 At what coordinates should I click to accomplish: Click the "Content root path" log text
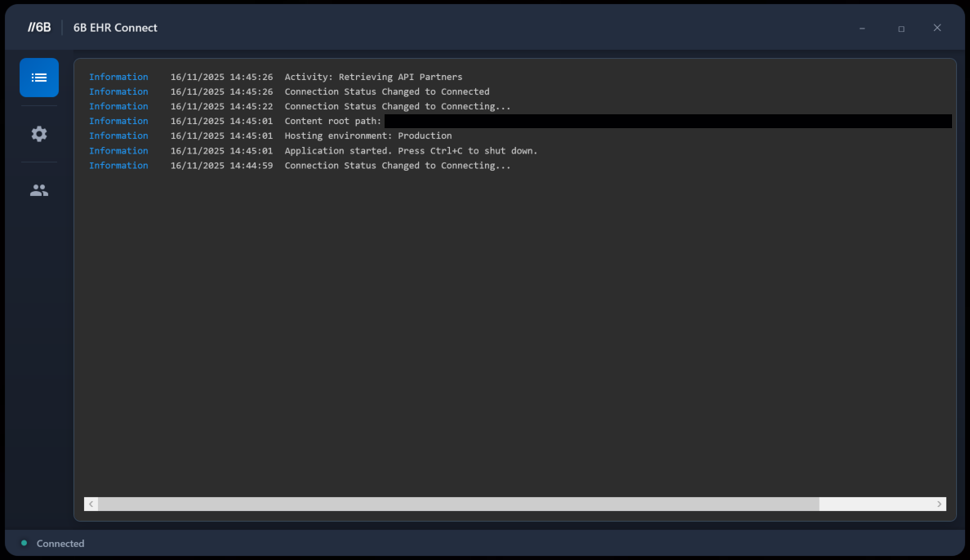[x=332, y=121]
